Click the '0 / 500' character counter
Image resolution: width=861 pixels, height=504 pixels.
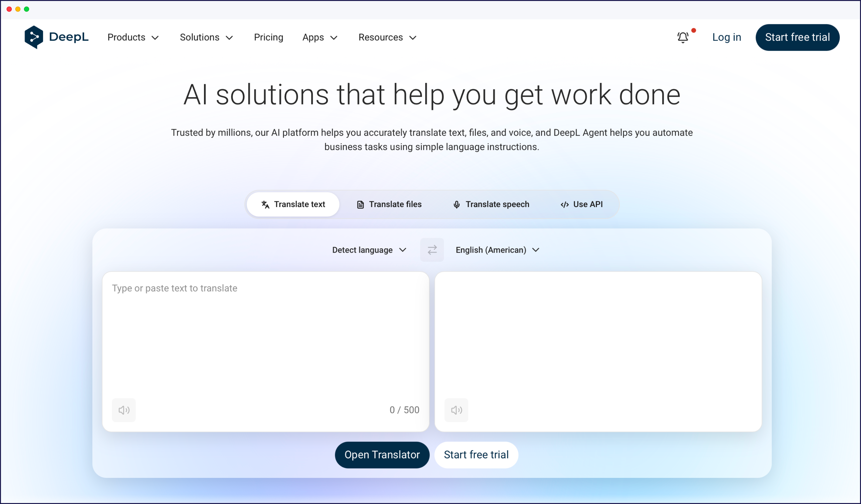pyautogui.click(x=404, y=410)
